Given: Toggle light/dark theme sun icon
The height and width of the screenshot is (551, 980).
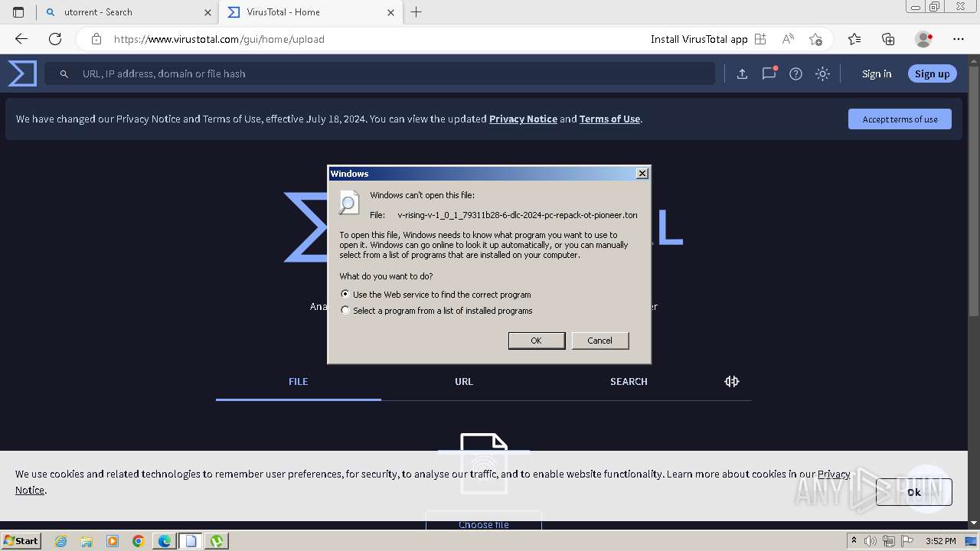Looking at the screenshot, I should point(822,73).
